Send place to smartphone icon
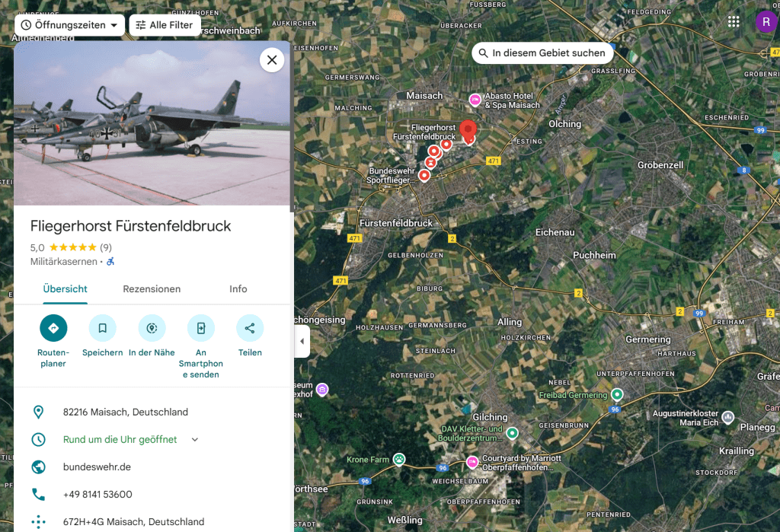Image resolution: width=780 pixels, height=532 pixels. (201, 328)
